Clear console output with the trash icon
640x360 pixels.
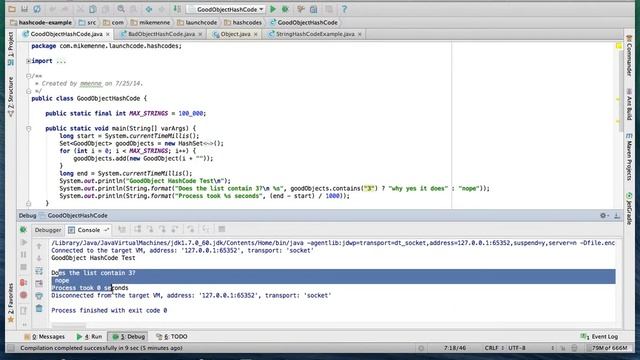(39, 308)
